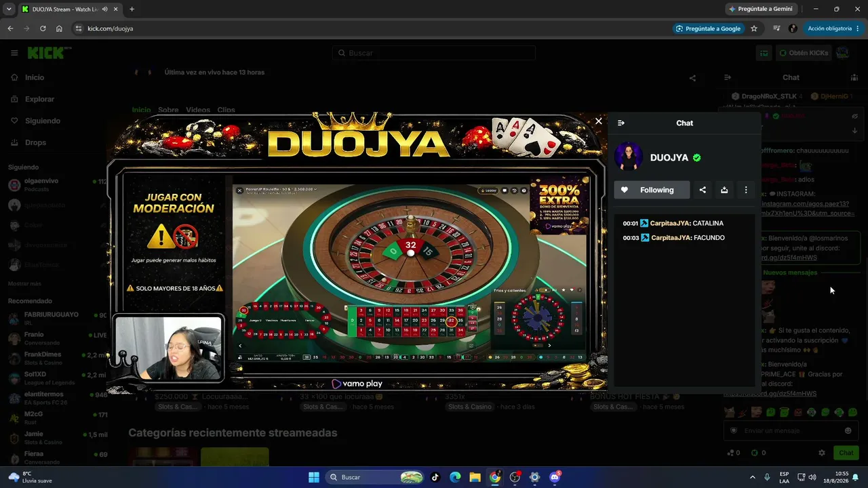The height and width of the screenshot is (488, 868).
Task: Open Chrome tab search dropdown
Action: [x=7, y=9]
